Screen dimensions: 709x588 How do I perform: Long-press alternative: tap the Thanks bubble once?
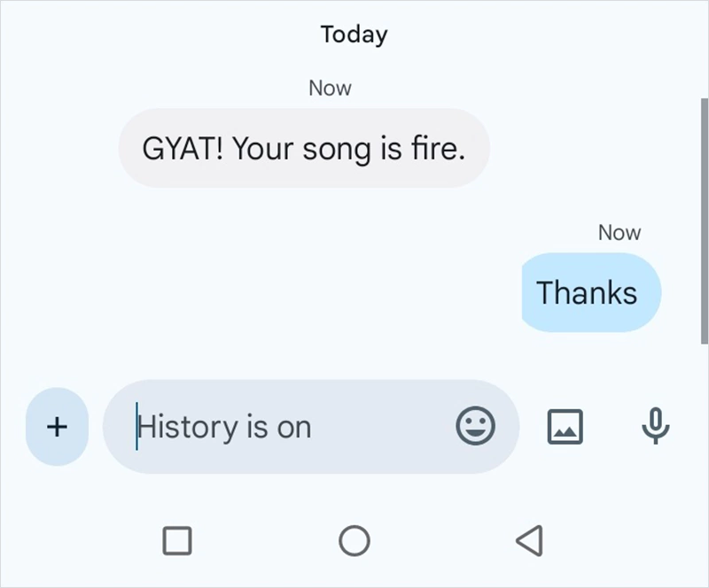click(x=590, y=292)
